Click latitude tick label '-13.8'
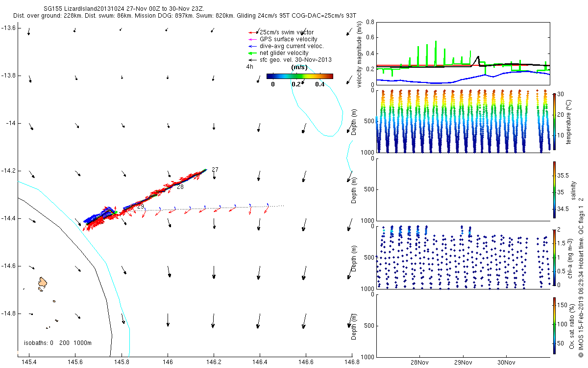The height and width of the screenshot is (368, 588). coord(9,76)
